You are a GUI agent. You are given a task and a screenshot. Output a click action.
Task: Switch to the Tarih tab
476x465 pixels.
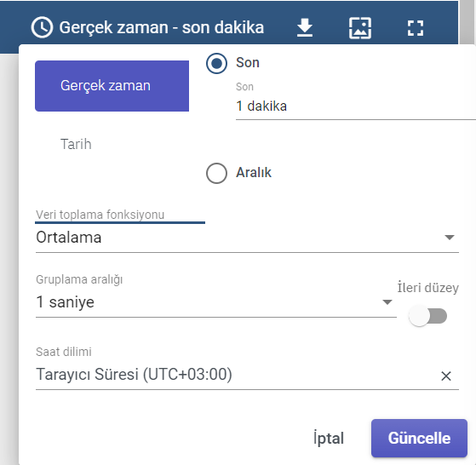coord(76,144)
